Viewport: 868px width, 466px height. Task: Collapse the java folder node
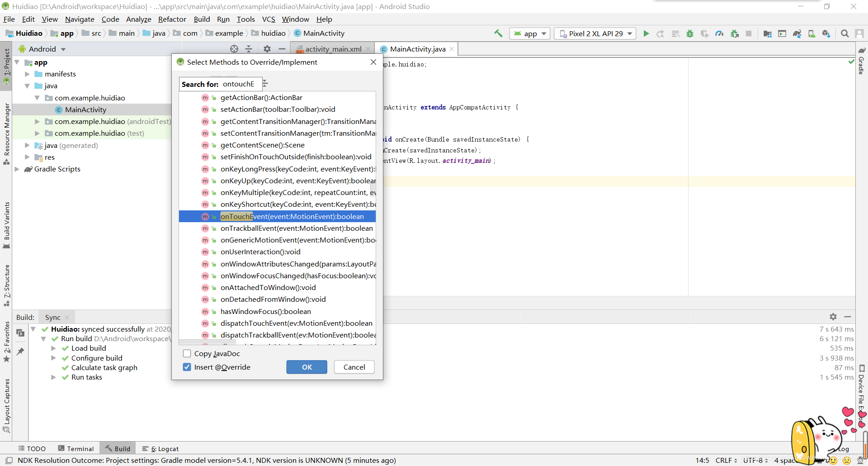pos(27,86)
